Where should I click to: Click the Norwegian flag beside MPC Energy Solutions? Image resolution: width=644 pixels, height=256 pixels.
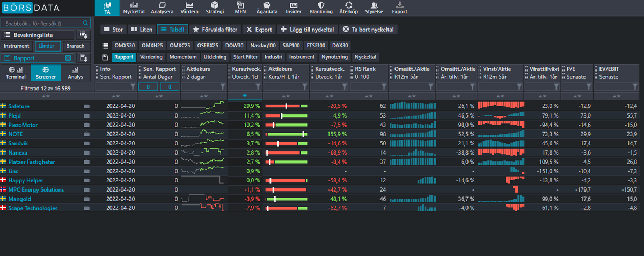tap(3, 189)
